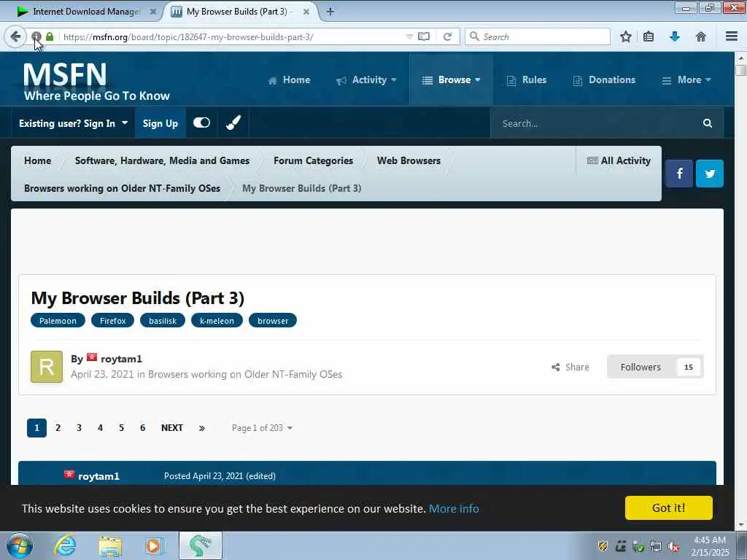This screenshot has height=560, width=747.
Task: Open the bookmarks list icon
Action: point(649,36)
